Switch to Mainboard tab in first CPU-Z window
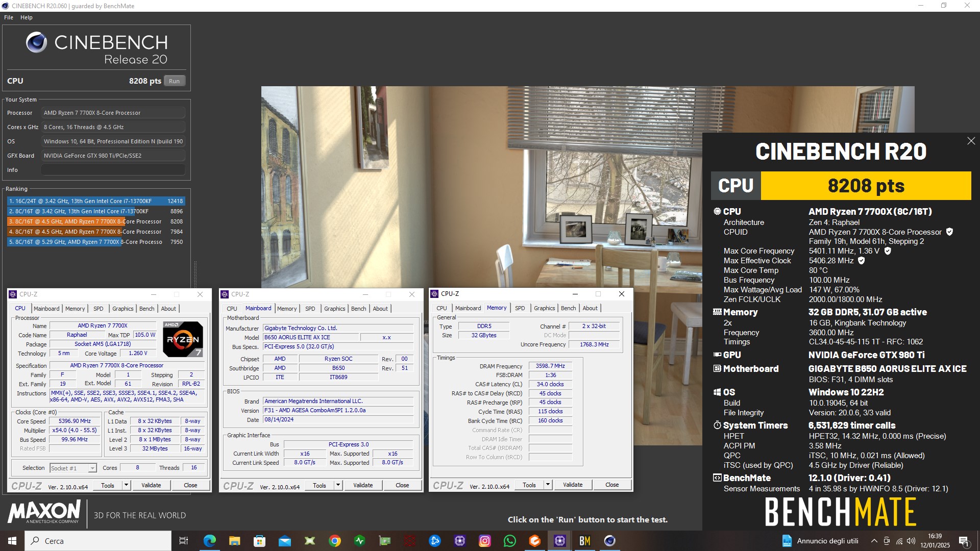Screen dimensions: 980x551 (46, 309)
